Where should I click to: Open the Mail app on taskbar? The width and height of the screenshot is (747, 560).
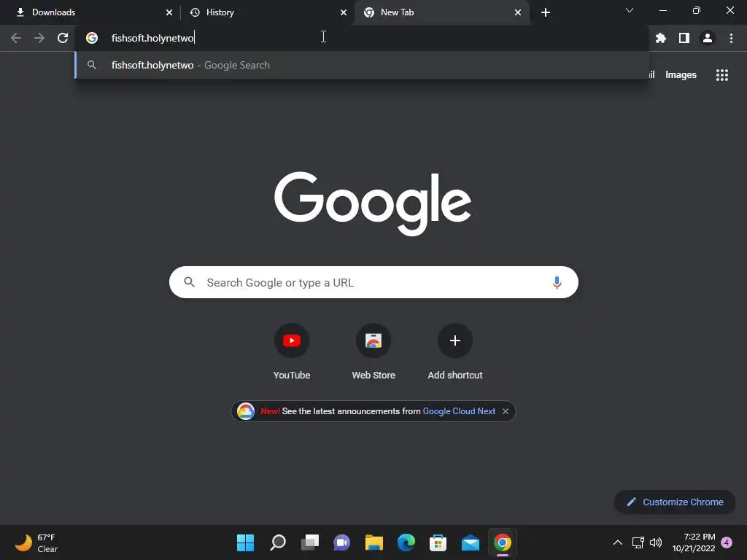coord(471,542)
